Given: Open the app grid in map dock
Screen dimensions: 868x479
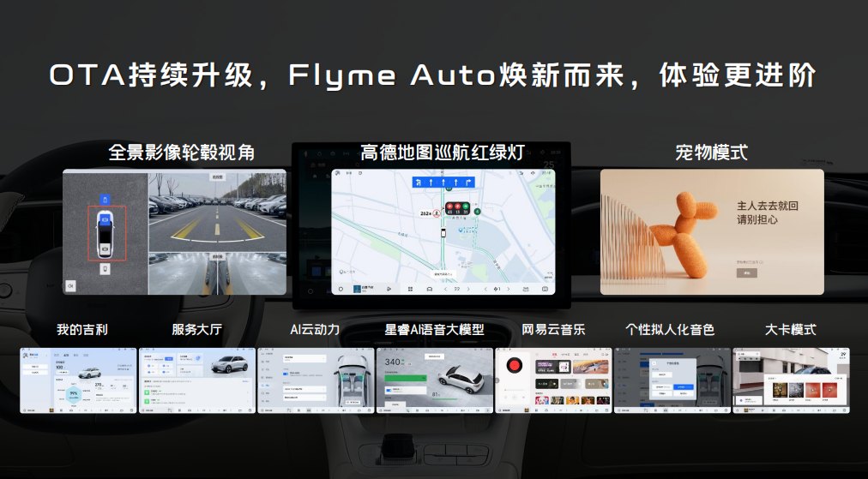Looking at the screenshot, I should [410, 289].
